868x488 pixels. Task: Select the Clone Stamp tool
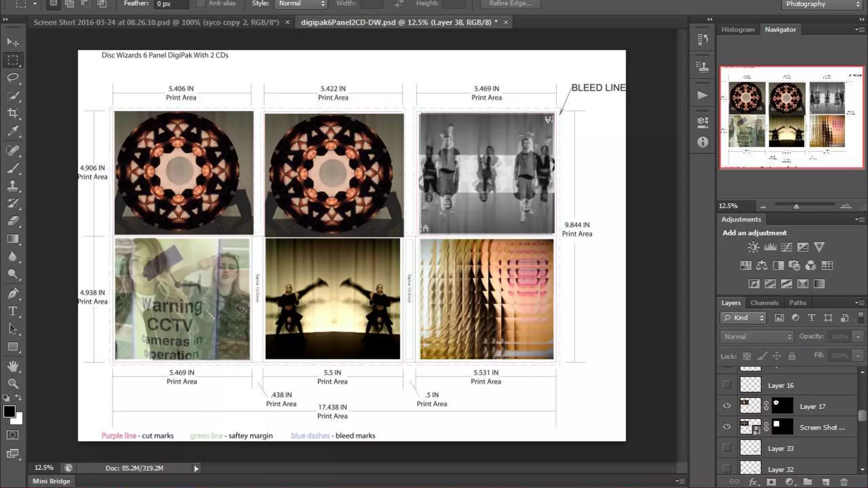(x=13, y=186)
